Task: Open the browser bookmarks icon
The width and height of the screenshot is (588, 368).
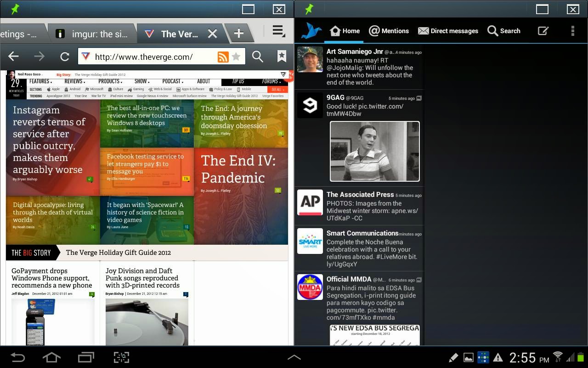Action: point(282,56)
